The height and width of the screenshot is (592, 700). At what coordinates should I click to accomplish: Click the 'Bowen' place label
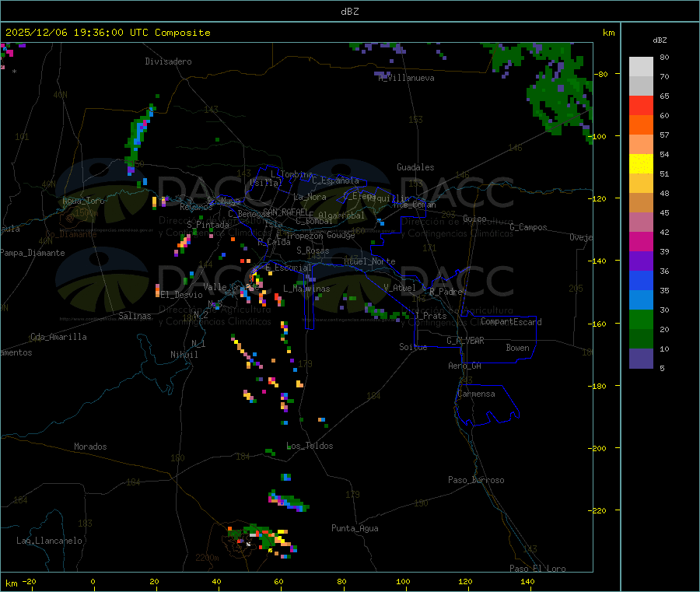click(518, 348)
